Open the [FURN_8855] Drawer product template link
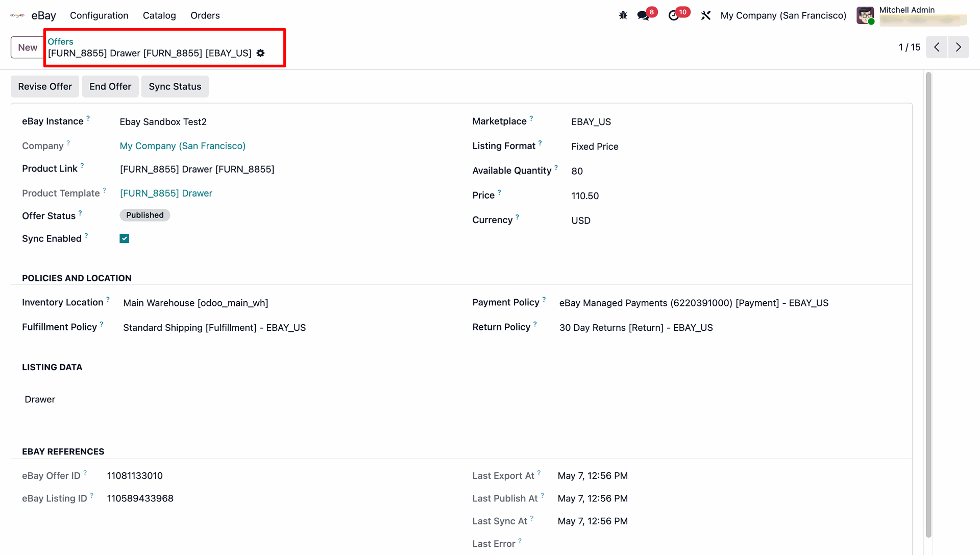 pos(166,194)
